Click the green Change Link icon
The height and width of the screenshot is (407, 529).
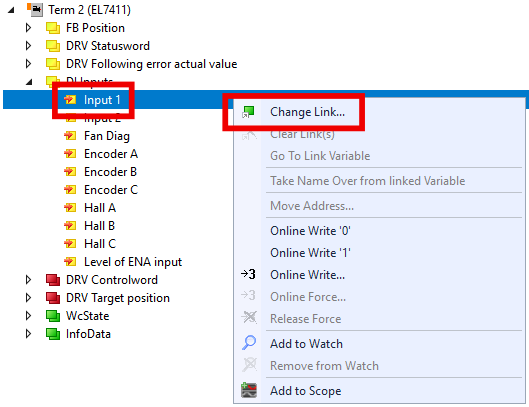249,112
